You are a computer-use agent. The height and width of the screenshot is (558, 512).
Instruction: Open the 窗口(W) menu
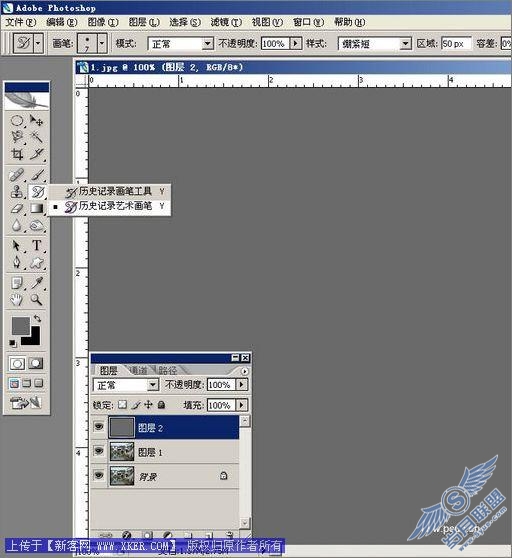pos(308,22)
